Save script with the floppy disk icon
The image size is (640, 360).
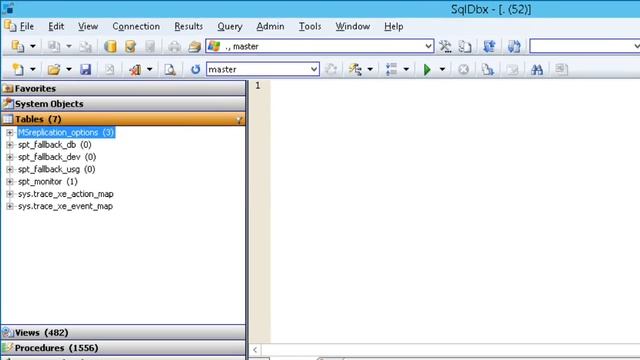tap(85, 69)
